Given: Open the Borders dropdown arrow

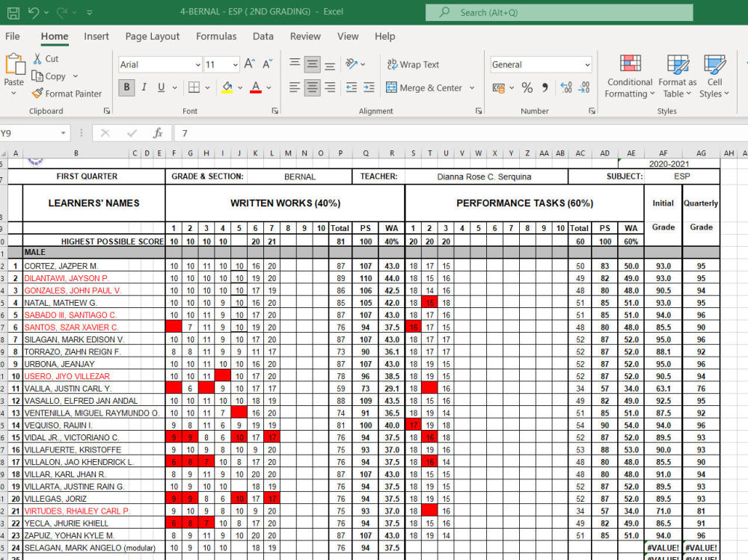Looking at the screenshot, I should 207,87.
